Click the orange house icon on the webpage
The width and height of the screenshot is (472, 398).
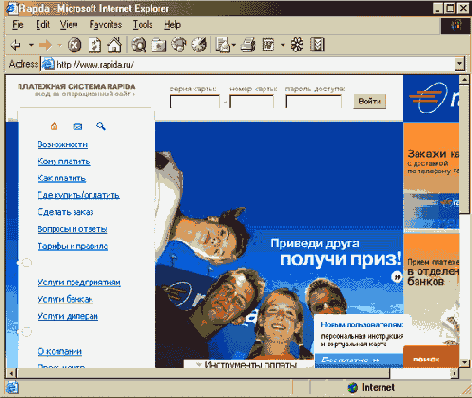click(x=54, y=126)
